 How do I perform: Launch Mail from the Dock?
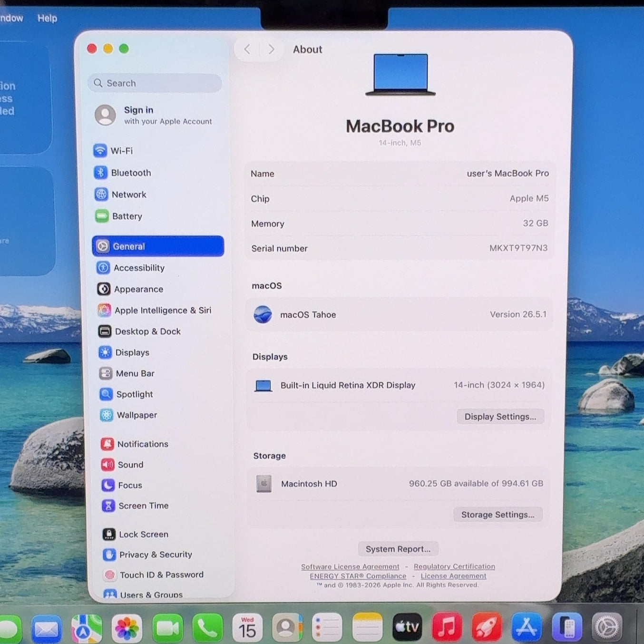(x=47, y=628)
